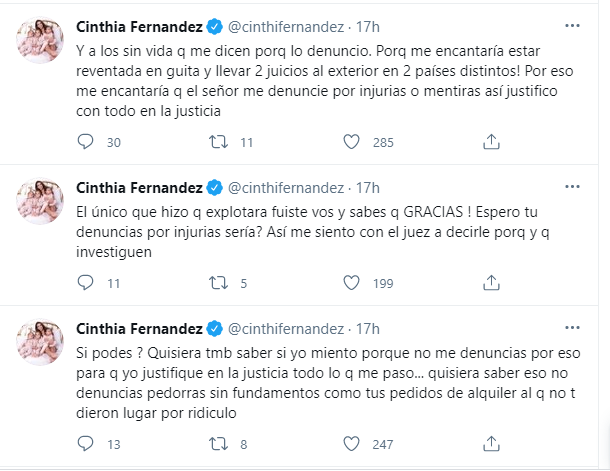Viewport: 610px width, 471px height.
Task: Click @cinthifernandez handle on second tweet
Action: pos(287,187)
